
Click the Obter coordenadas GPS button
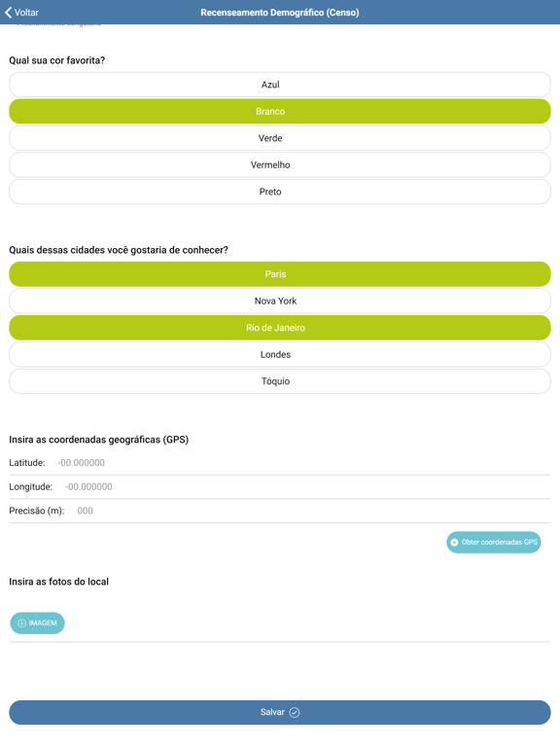pos(493,542)
